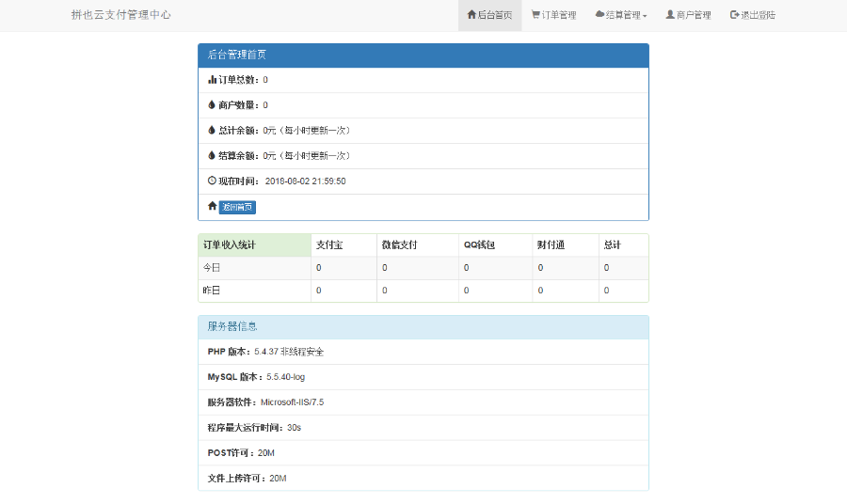Click the 拼也云支付管理中心 brand link

(121, 15)
